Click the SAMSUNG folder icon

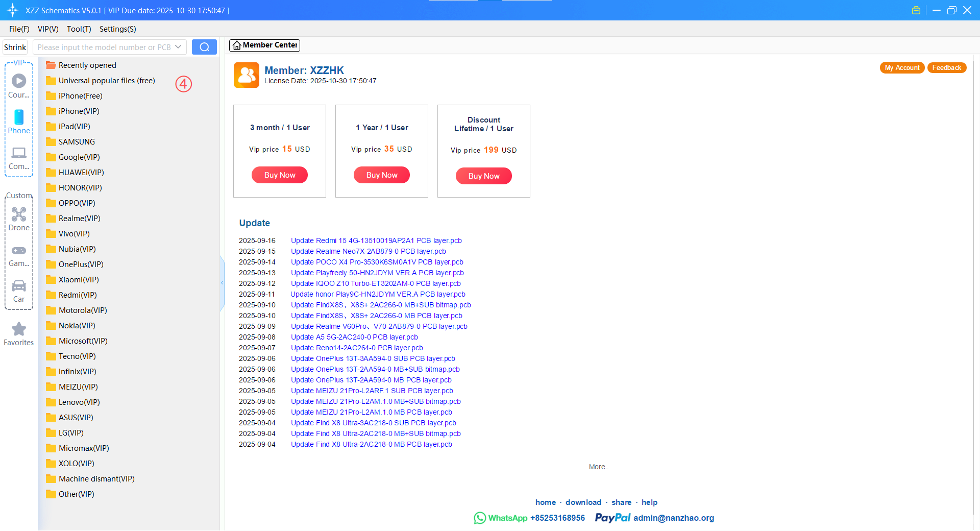[x=51, y=142]
